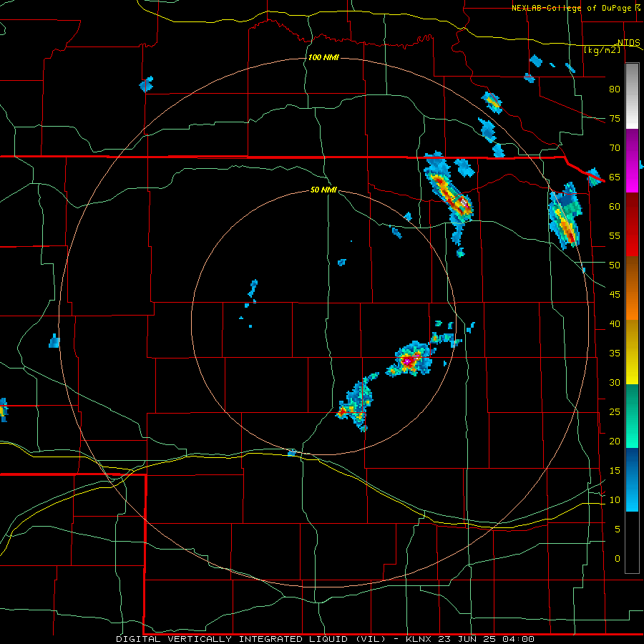
Task: Select the 5 value on the VIL scale
Action: coord(618,529)
